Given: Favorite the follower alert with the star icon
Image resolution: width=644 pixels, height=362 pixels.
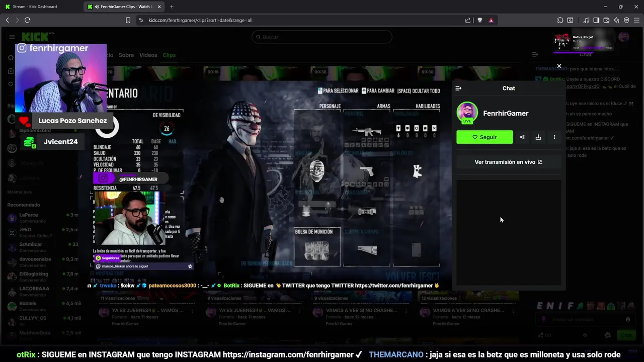Looking at the screenshot, I should click(x=190, y=266).
